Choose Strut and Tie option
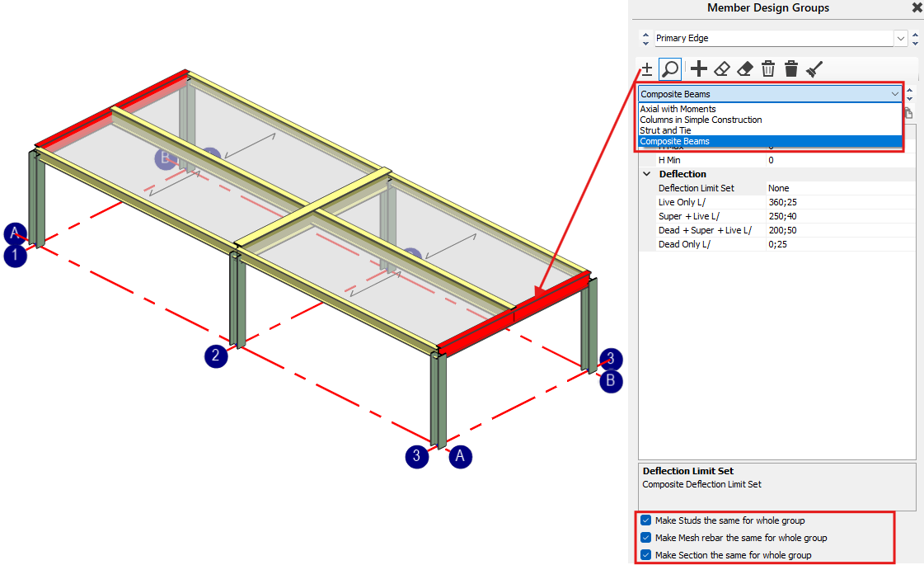 (x=770, y=130)
